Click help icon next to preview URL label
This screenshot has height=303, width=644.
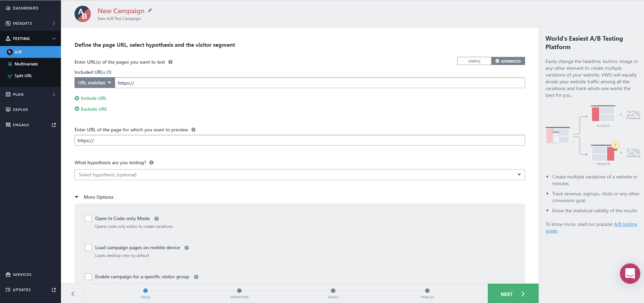[x=194, y=130]
